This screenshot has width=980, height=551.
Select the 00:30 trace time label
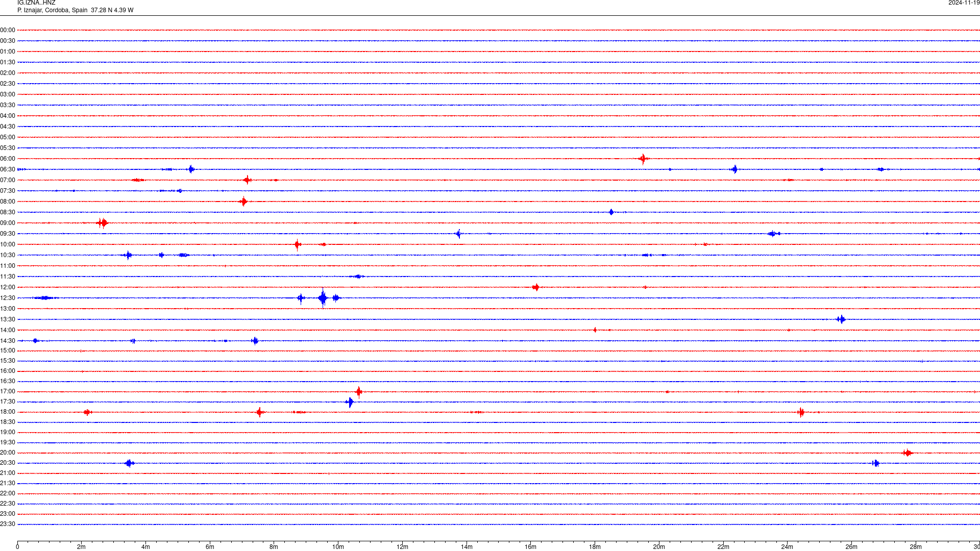coord(8,41)
